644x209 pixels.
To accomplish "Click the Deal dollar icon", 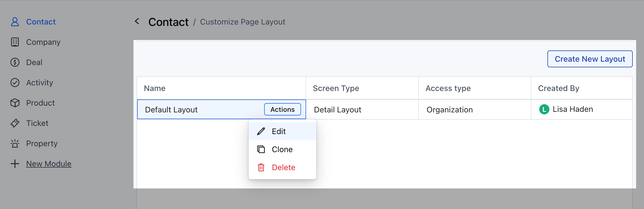I will tap(15, 62).
